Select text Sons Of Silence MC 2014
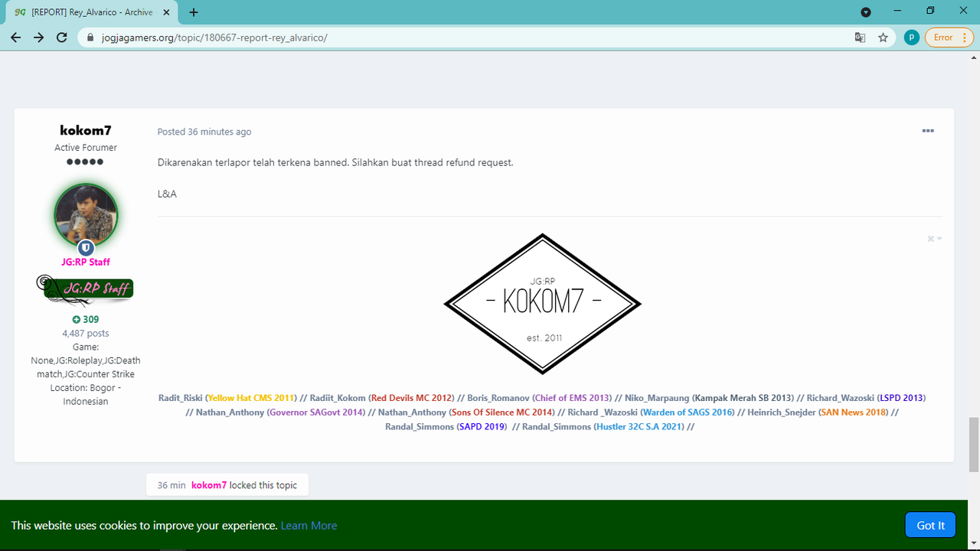Image resolution: width=980 pixels, height=551 pixels. tap(501, 412)
